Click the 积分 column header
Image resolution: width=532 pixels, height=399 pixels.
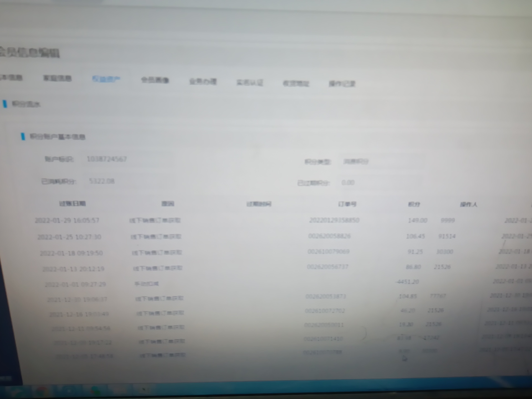pos(414,204)
